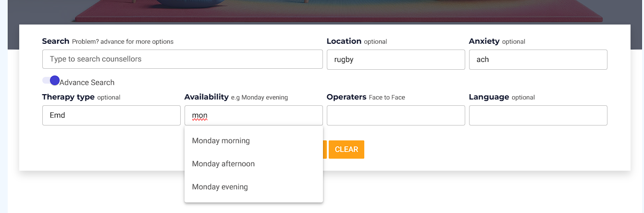The width and height of the screenshot is (644, 213).
Task: Click the Language optional label
Action: tap(502, 97)
